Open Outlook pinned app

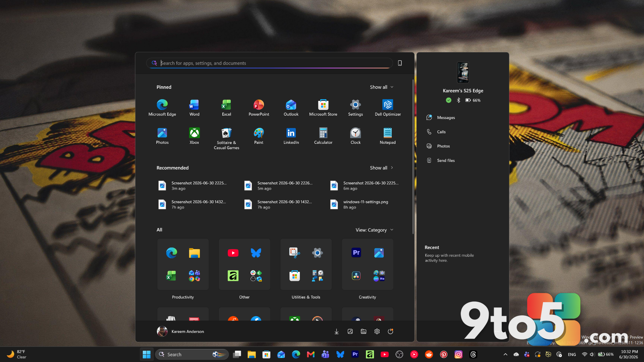[291, 108]
